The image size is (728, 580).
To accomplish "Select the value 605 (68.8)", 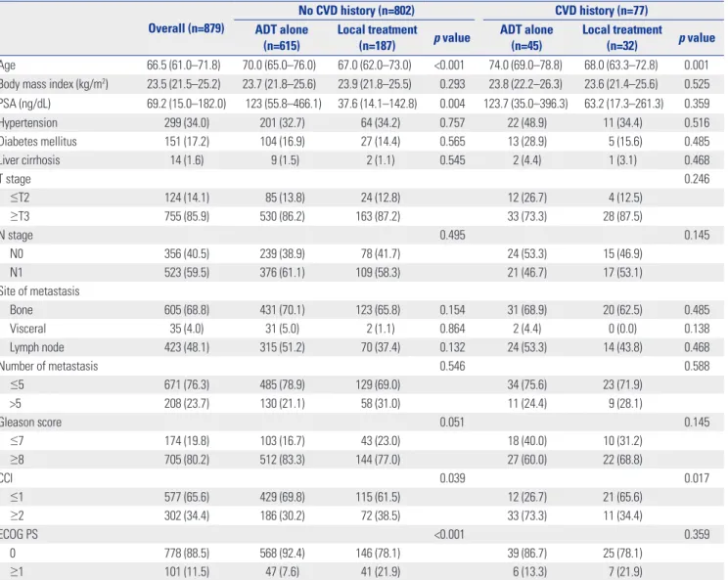I will click(187, 310).
